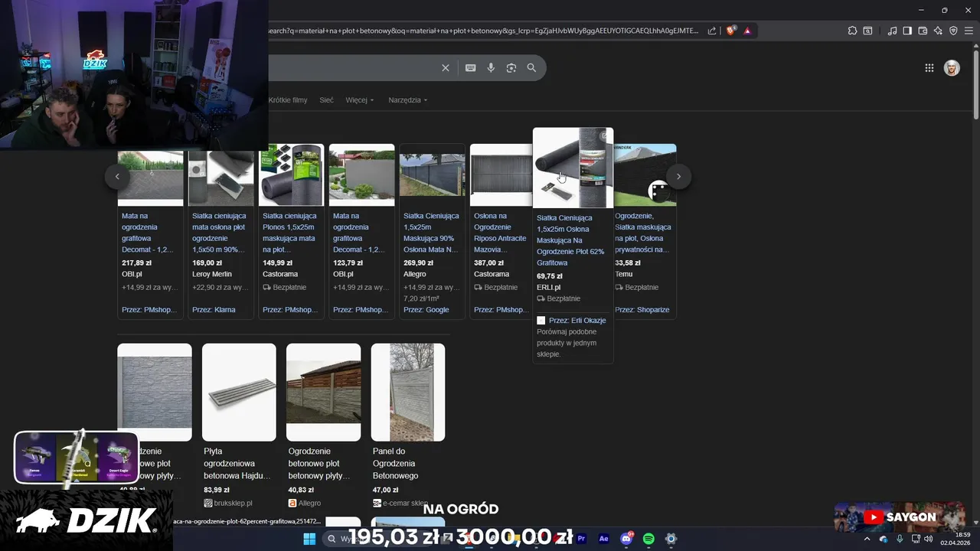Viewport: 980px width, 551px height.
Task: Open Windows Start menu
Action: (309, 539)
